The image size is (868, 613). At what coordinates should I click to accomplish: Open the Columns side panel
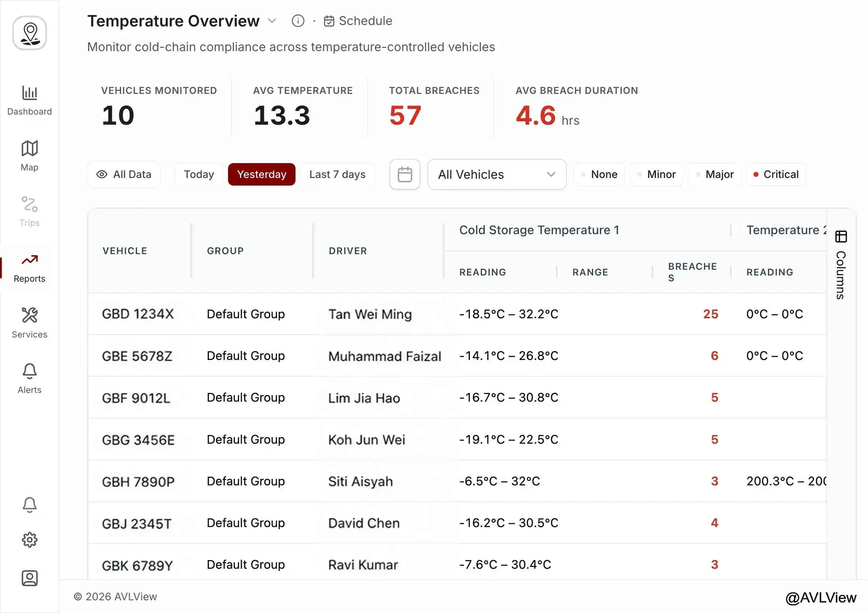point(841,265)
